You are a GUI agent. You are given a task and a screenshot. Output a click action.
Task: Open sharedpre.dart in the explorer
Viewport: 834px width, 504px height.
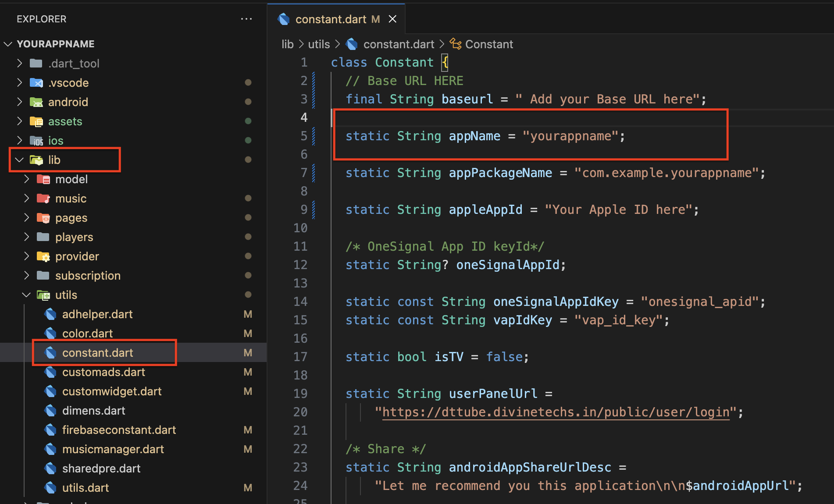101,469
